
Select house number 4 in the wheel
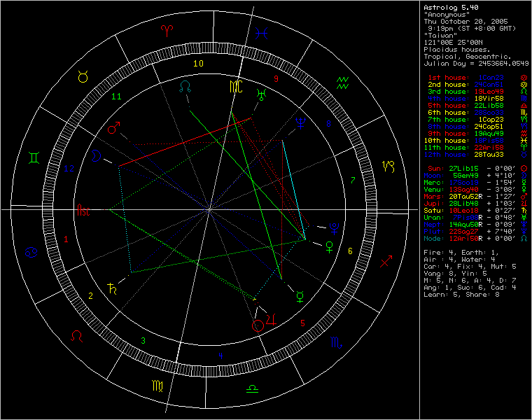click(x=220, y=356)
